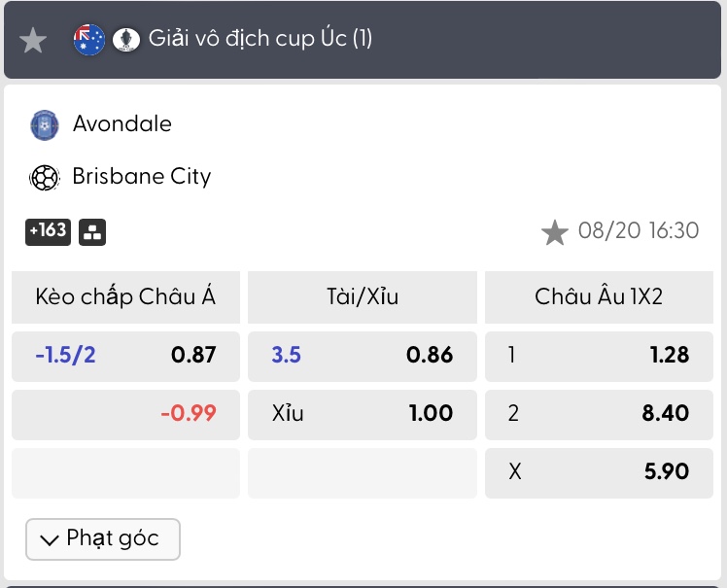This screenshot has height=588, width=727.
Task: Pick home win 1 at 1.28
Action: click(x=599, y=356)
